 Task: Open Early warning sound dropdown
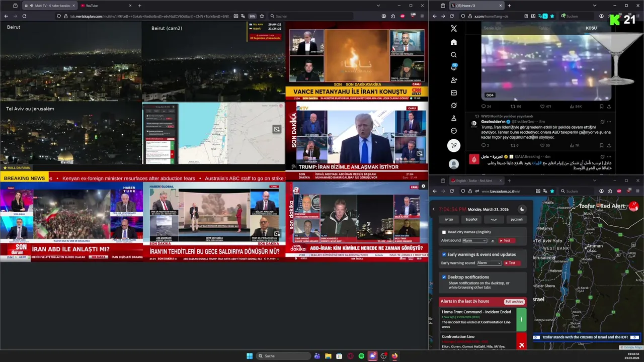coord(490,263)
